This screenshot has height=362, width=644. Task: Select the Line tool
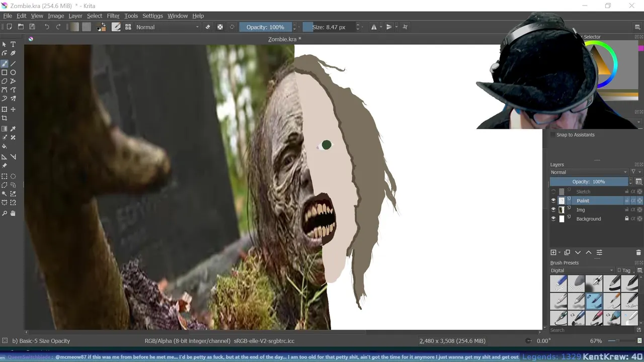(x=13, y=63)
